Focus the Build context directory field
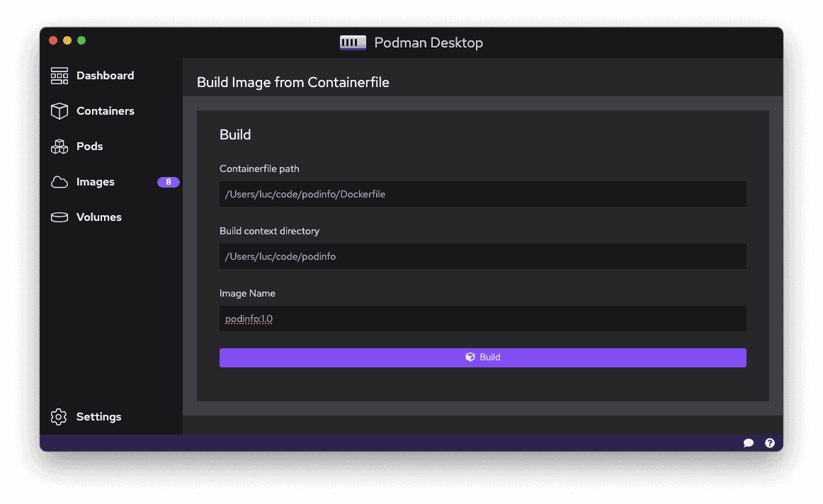This screenshot has width=823, height=504. 483,256
